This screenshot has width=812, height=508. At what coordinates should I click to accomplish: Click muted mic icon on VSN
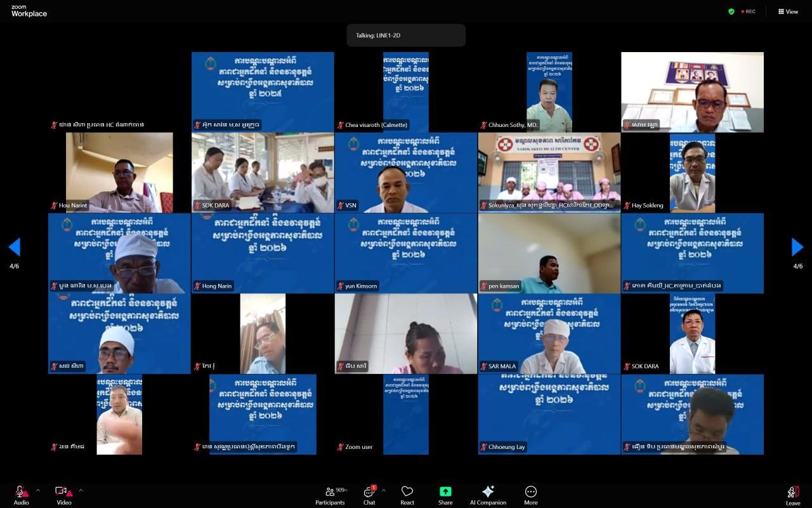coord(341,206)
